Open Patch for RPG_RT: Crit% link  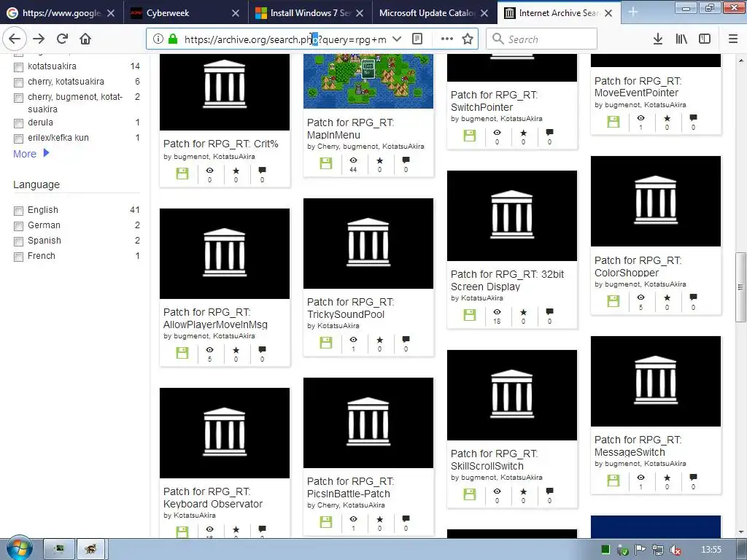tap(220, 144)
